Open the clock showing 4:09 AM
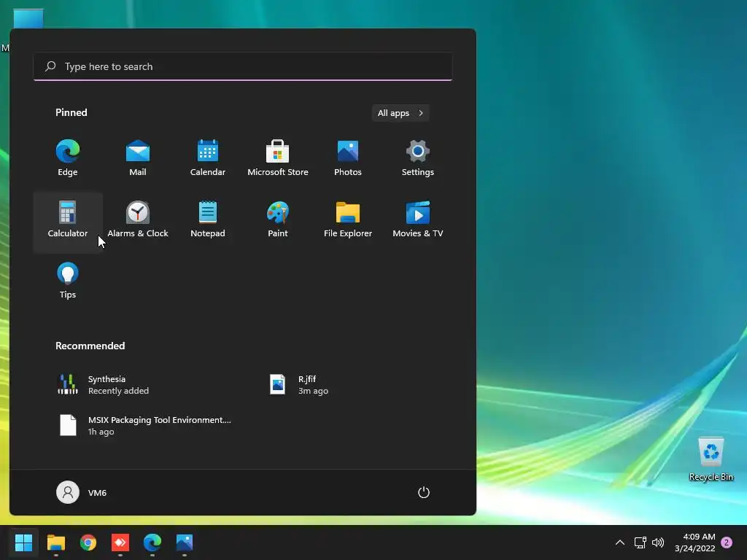The image size is (747, 560). tap(695, 542)
